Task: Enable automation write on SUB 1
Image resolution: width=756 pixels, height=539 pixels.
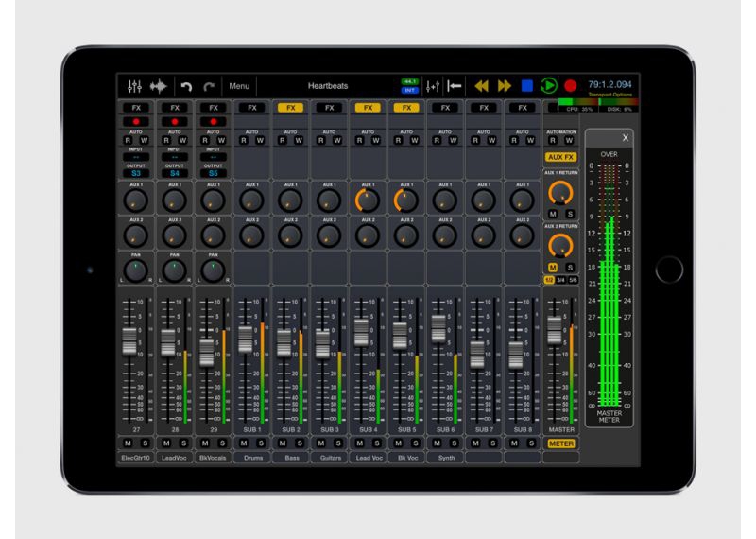Action: [x=260, y=140]
